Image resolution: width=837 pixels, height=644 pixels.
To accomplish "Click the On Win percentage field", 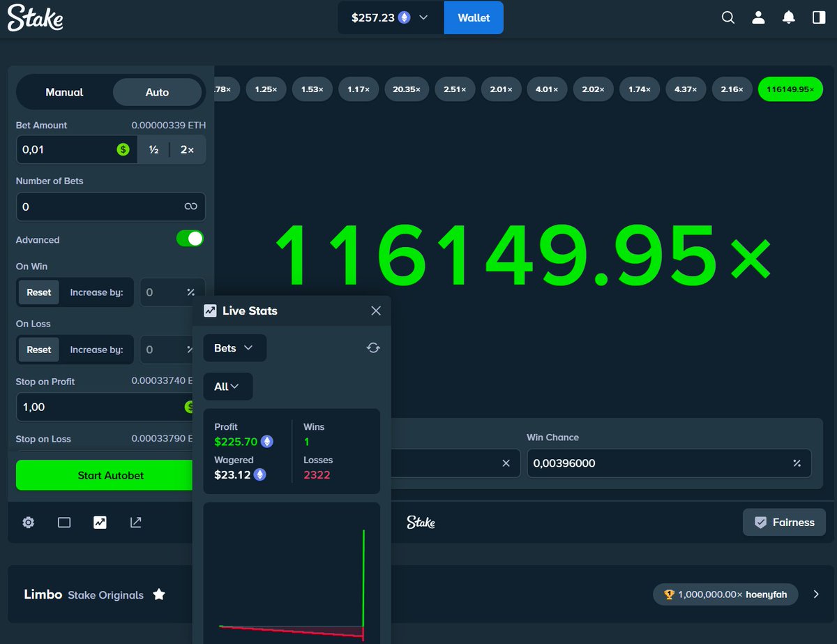I will [173, 292].
